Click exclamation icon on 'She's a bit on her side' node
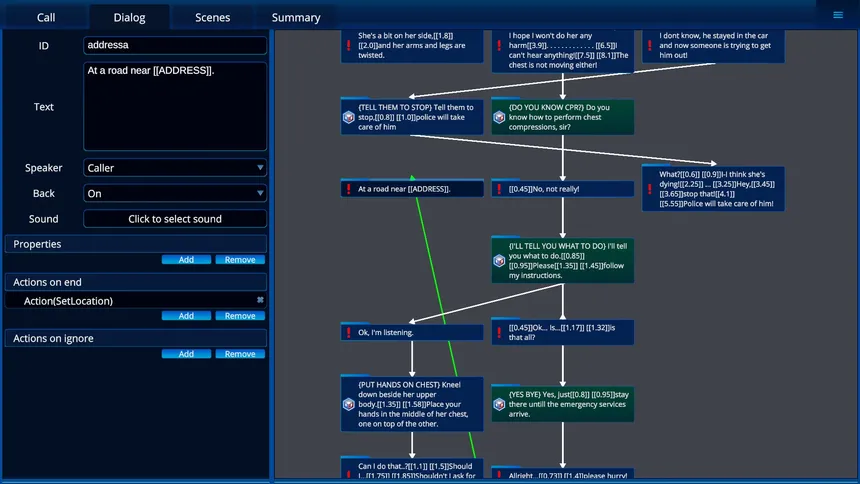Screen dimensions: 860x484 click(x=349, y=45)
